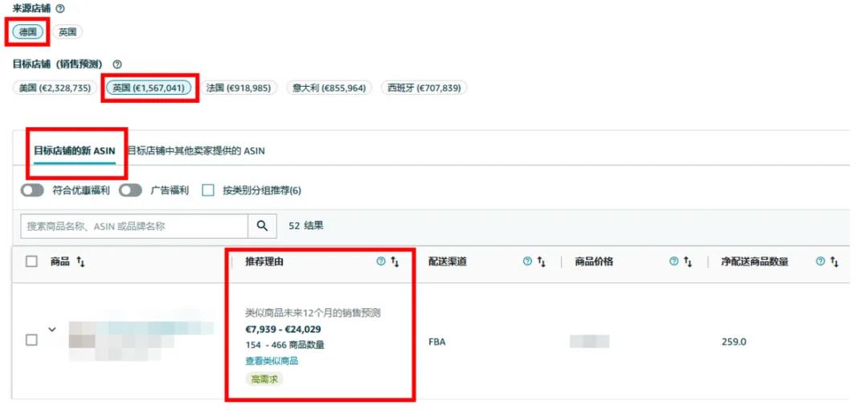This screenshot has width=868, height=411.
Task: Tick the select-all checkbox in table header
Action: point(31,261)
